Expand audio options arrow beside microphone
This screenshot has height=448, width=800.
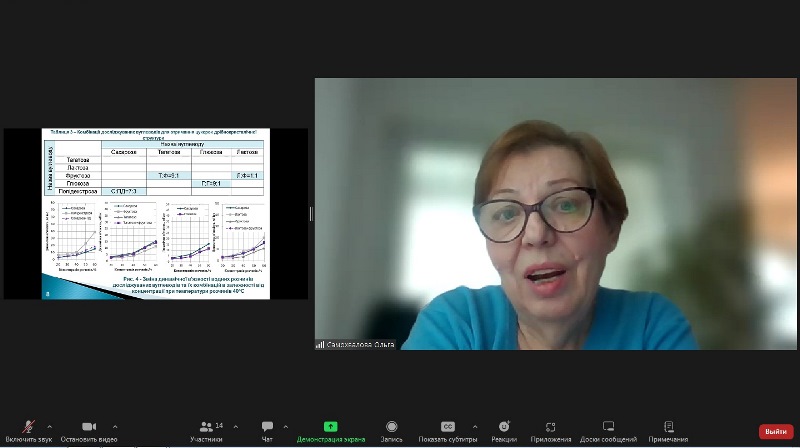point(50,425)
